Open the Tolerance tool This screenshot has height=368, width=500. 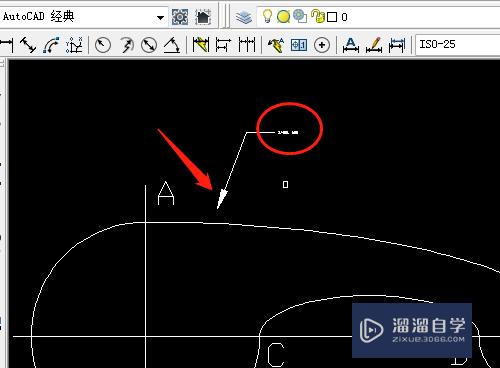299,45
